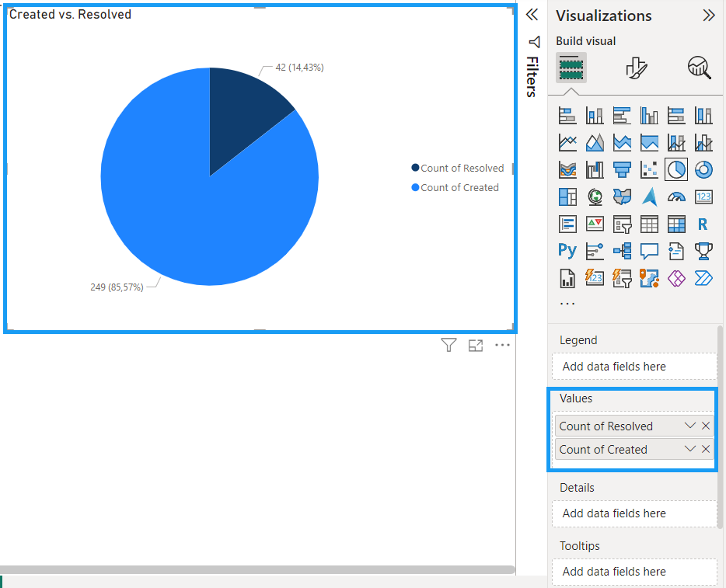
Task: Choose the Funnel chart visualization
Action: point(622,169)
